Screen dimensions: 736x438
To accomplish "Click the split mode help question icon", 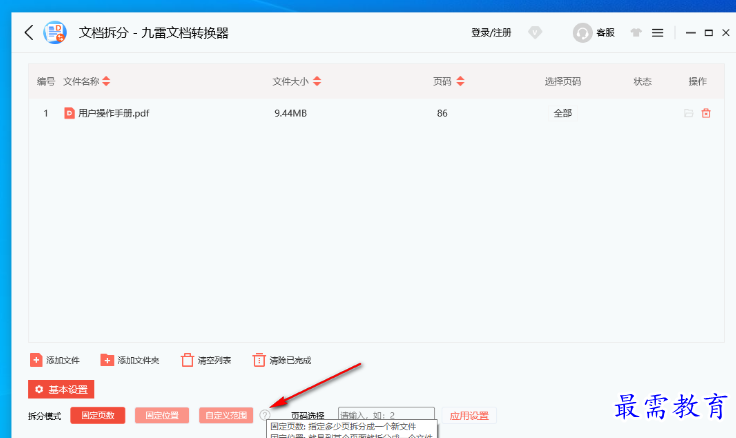I will tap(265, 415).
